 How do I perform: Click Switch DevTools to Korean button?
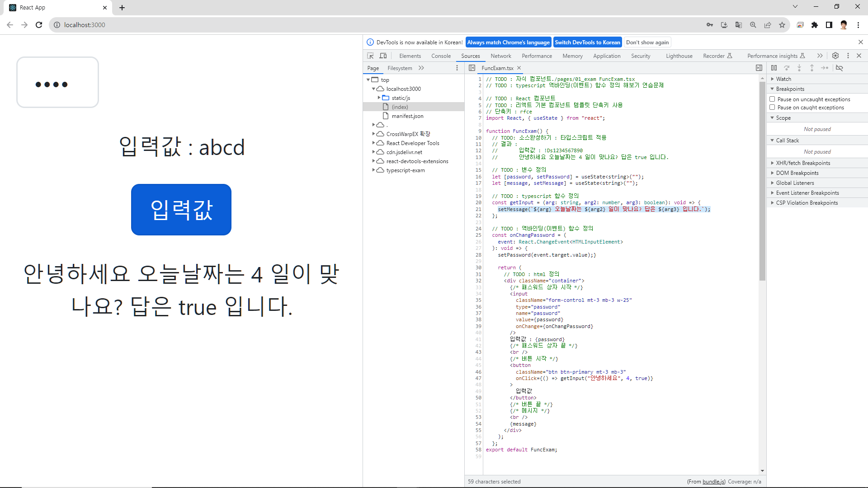587,42
